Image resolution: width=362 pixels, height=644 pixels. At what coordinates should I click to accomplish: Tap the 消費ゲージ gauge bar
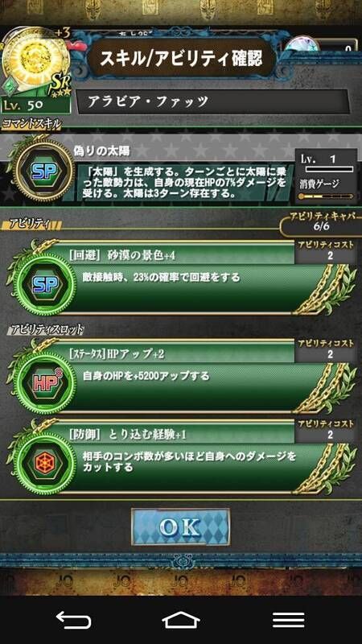pyautogui.click(x=326, y=196)
